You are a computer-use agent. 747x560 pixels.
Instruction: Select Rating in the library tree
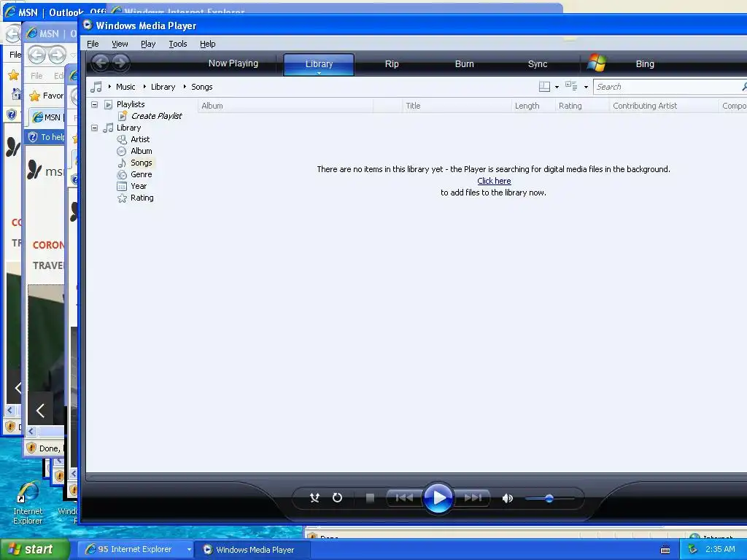pos(142,198)
